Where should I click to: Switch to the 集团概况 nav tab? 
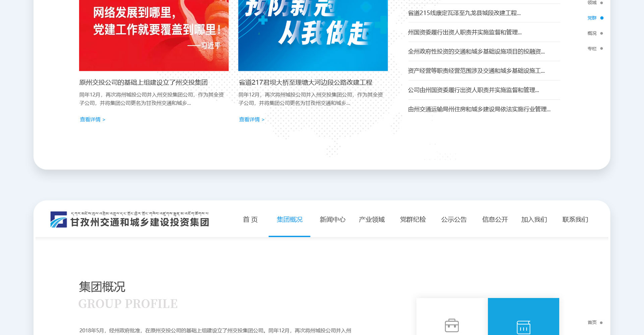pyautogui.click(x=289, y=219)
